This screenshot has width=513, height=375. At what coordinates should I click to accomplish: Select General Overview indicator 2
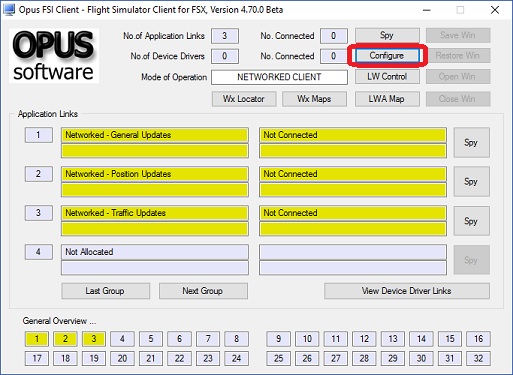(65, 339)
